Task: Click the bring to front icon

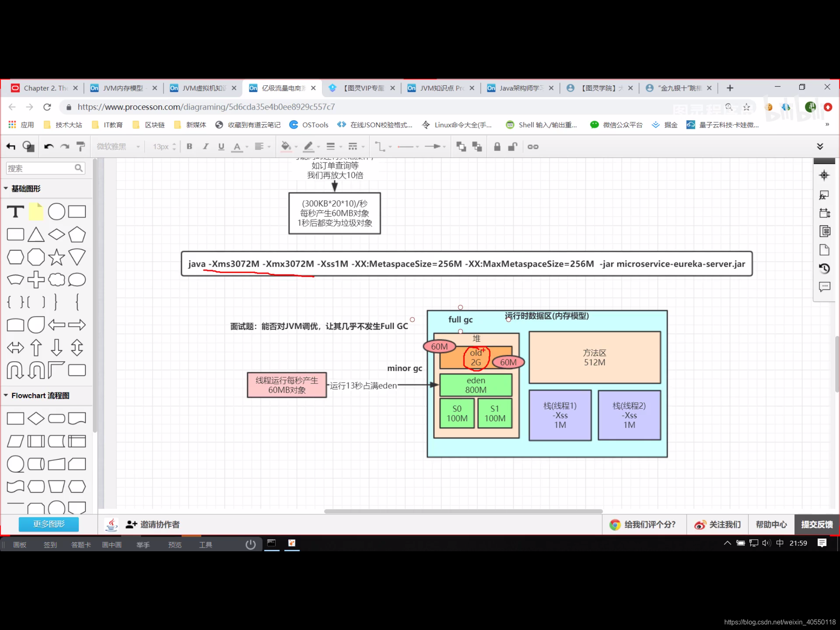Action: tap(461, 146)
